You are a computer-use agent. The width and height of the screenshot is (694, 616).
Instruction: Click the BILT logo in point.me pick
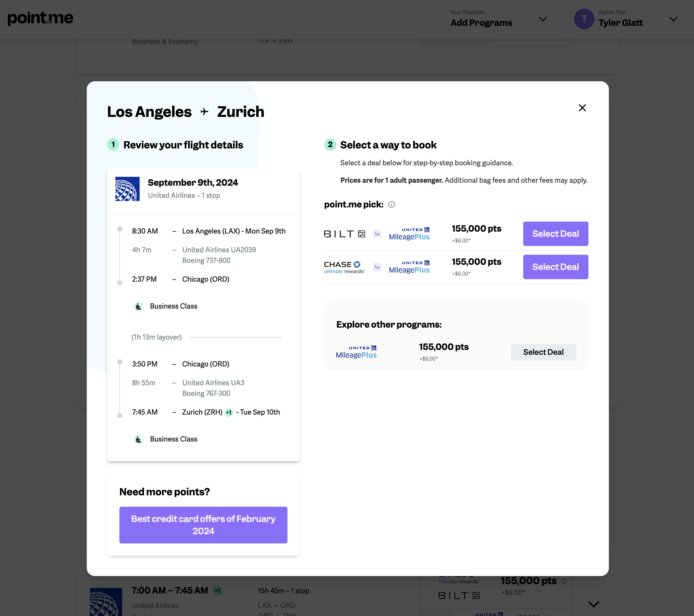click(x=344, y=234)
